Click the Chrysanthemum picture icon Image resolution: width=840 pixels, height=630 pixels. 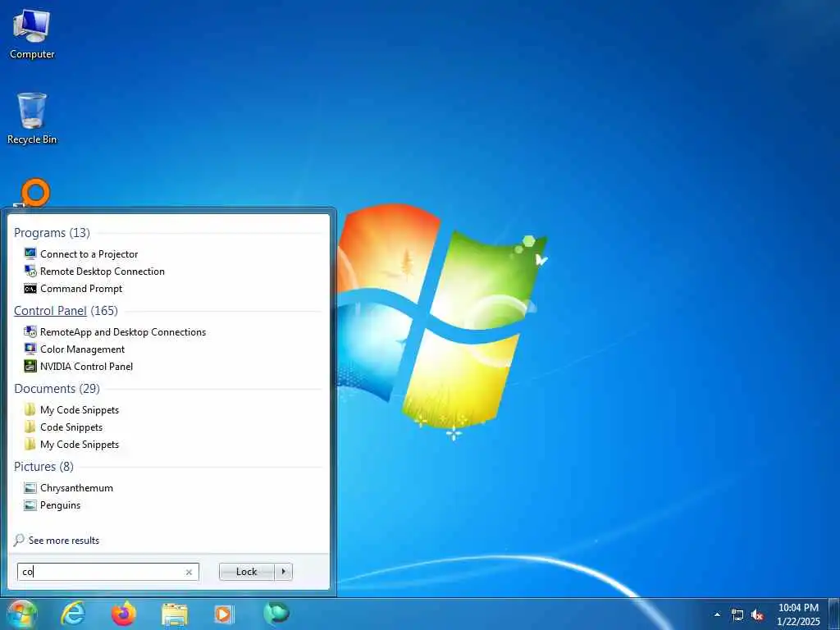[x=30, y=488]
